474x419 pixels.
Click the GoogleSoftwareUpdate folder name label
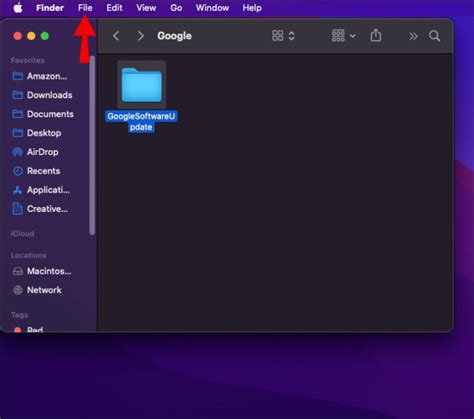pyautogui.click(x=141, y=122)
